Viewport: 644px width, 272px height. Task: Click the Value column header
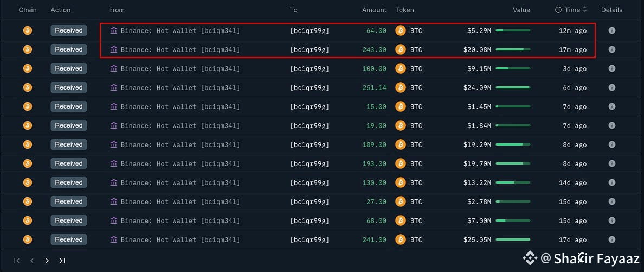coord(521,10)
